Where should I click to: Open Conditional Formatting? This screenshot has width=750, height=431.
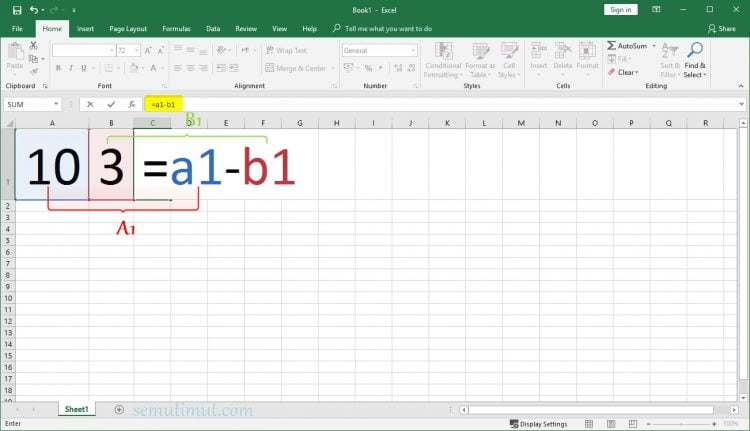pos(443,60)
